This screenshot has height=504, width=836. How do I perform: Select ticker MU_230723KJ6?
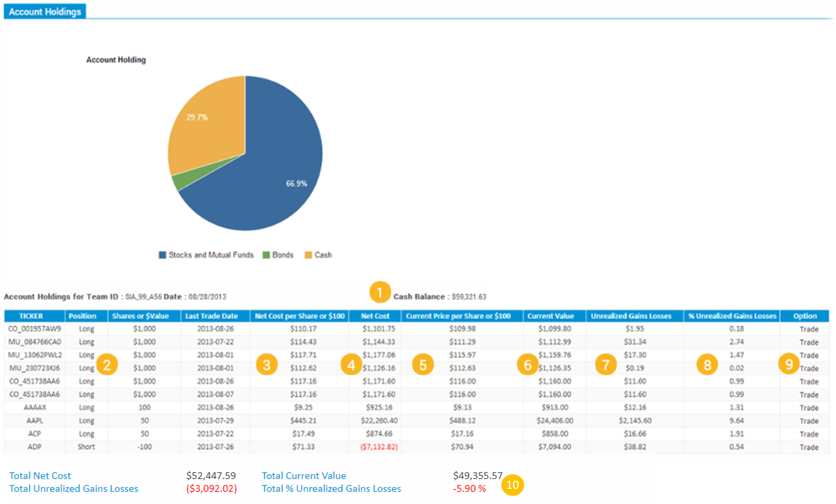(34, 368)
